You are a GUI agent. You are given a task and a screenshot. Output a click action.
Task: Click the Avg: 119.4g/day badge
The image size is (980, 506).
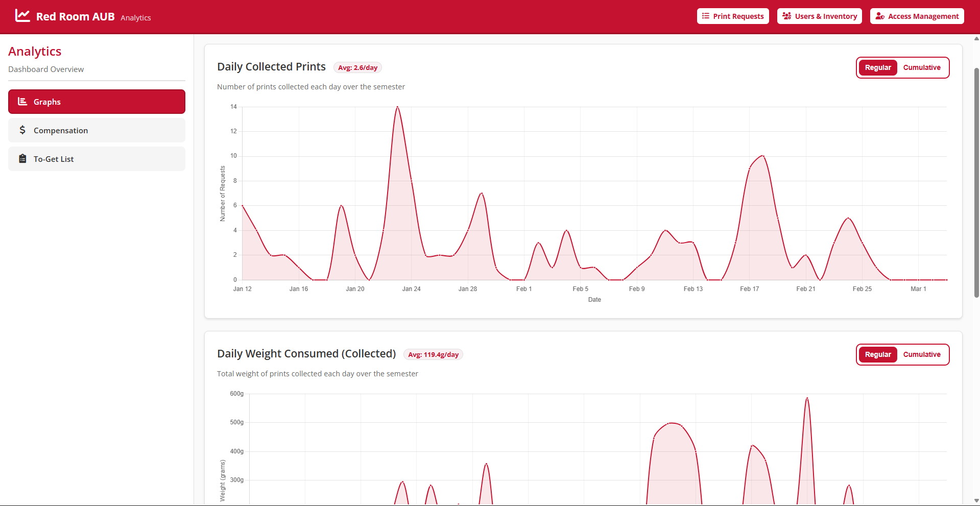pyautogui.click(x=433, y=354)
